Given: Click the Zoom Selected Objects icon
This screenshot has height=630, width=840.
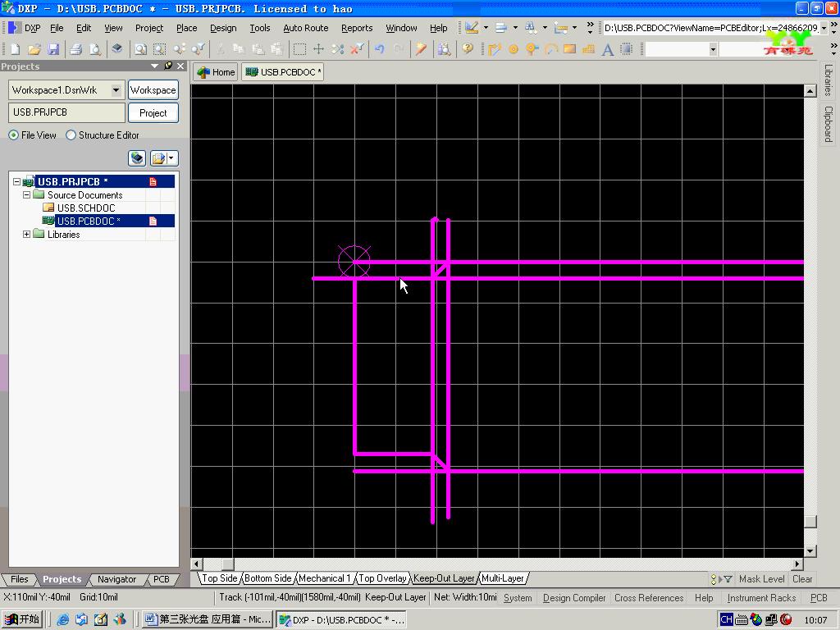Looking at the screenshot, I should pos(180,49).
